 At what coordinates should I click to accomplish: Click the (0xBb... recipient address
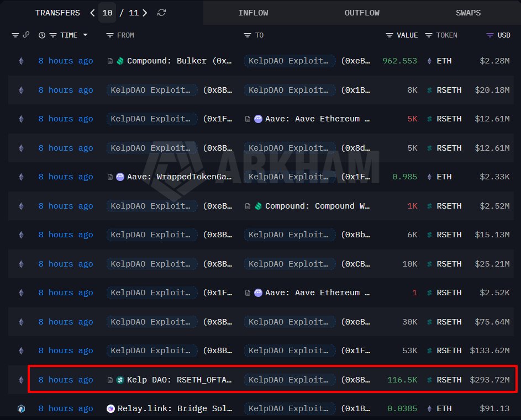point(356,235)
